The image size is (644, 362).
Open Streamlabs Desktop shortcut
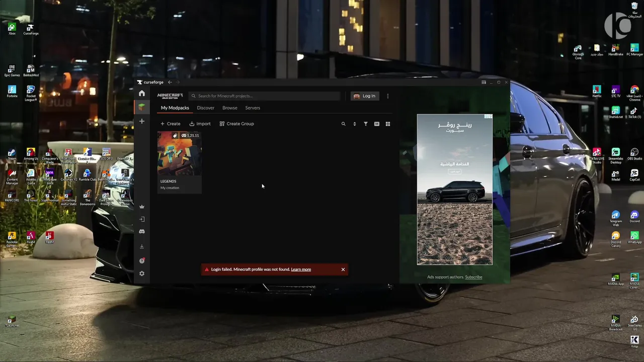click(616, 156)
